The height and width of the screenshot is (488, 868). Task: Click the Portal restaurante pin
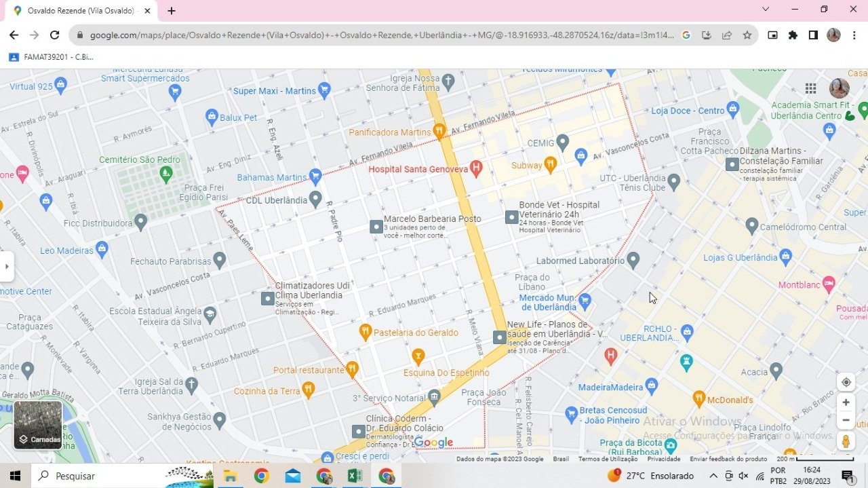pos(351,369)
